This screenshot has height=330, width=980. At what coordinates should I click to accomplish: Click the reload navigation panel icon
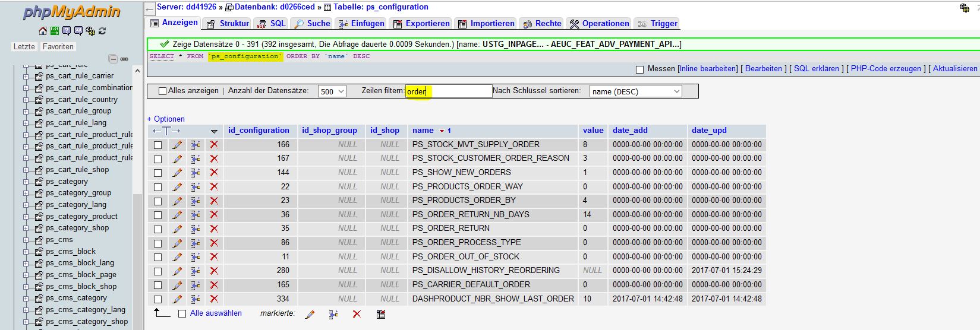(x=102, y=31)
